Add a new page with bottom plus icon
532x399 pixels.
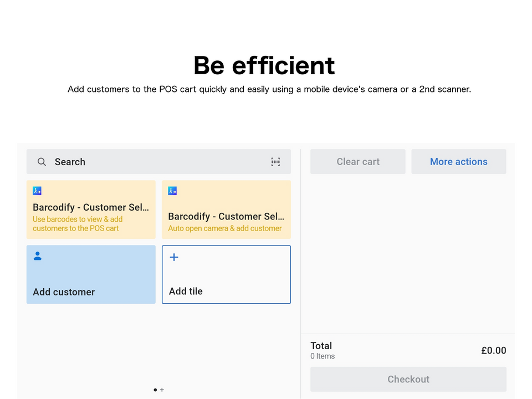(x=162, y=390)
